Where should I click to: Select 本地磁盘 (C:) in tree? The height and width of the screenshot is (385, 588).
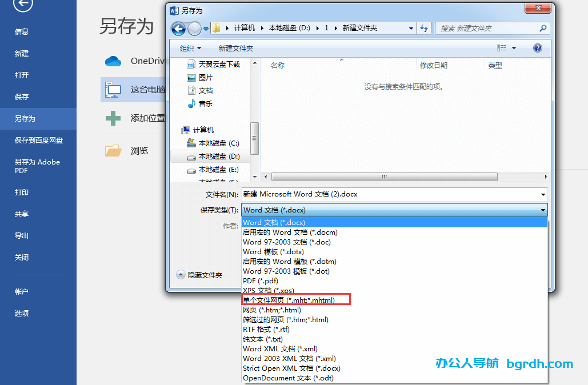pyautogui.click(x=213, y=143)
